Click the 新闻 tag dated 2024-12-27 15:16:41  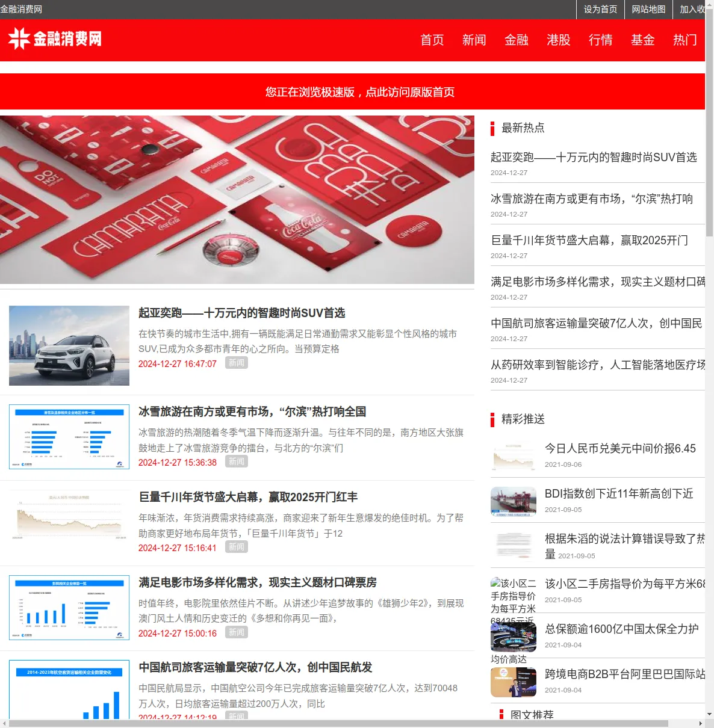point(237,547)
